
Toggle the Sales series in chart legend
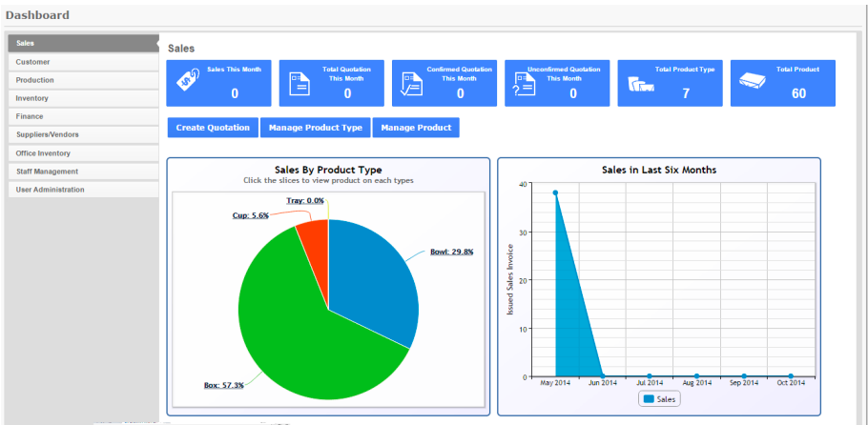click(x=660, y=399)
